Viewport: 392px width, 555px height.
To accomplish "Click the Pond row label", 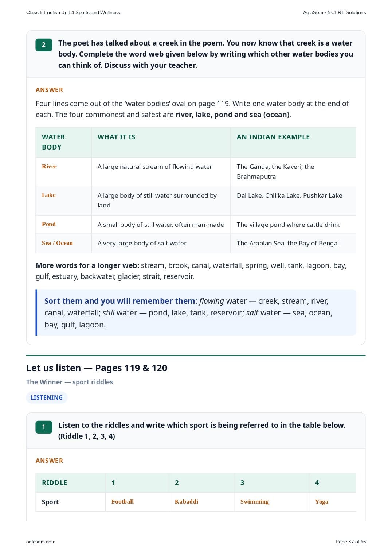I will click(49, 224).
